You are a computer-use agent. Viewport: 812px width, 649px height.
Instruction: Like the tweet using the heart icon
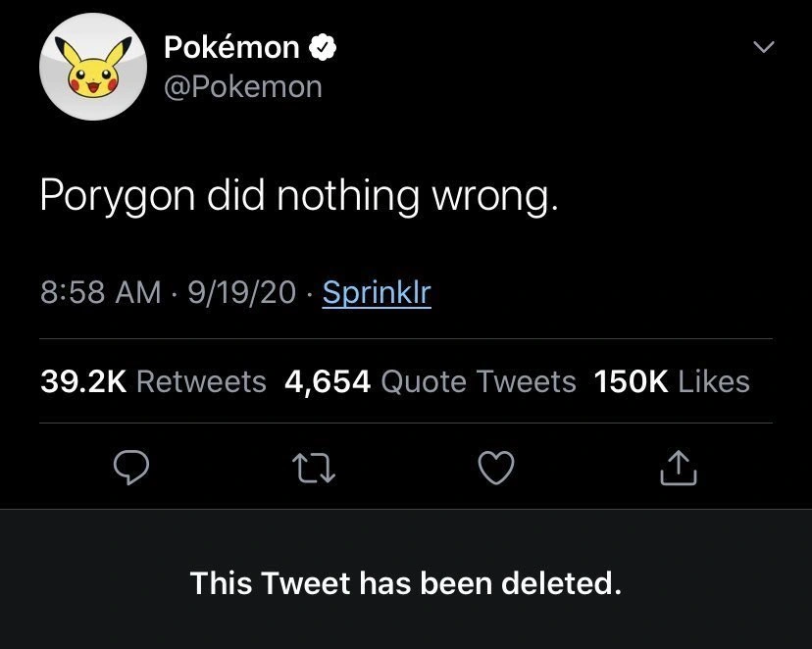tap(496, 468)
